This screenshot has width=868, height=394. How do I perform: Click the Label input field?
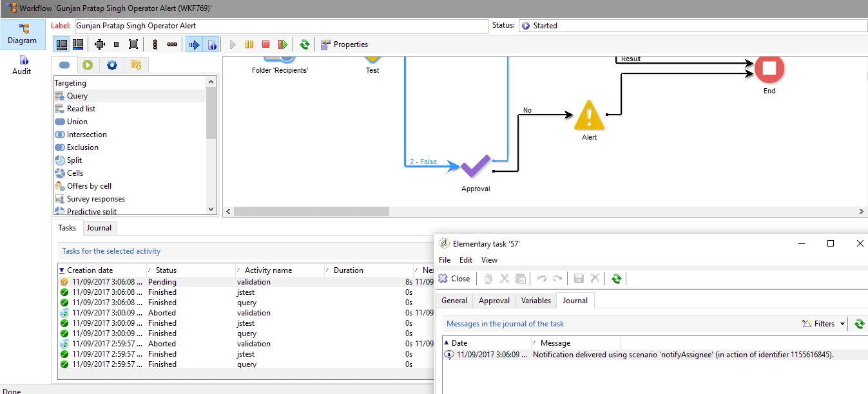(281, 26)
